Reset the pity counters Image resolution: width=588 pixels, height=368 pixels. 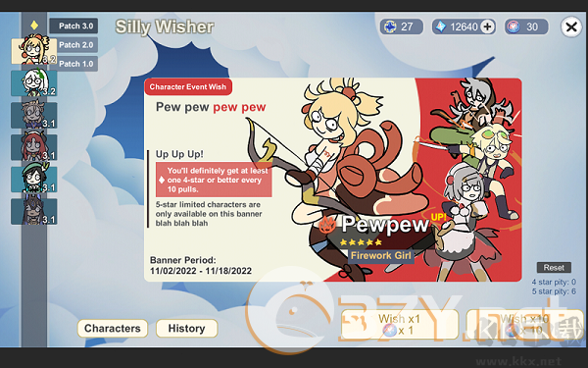[x=554, y=267]
